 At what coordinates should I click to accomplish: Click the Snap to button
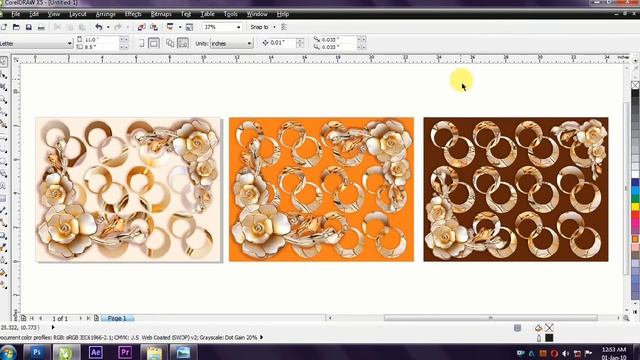(260, 27)
